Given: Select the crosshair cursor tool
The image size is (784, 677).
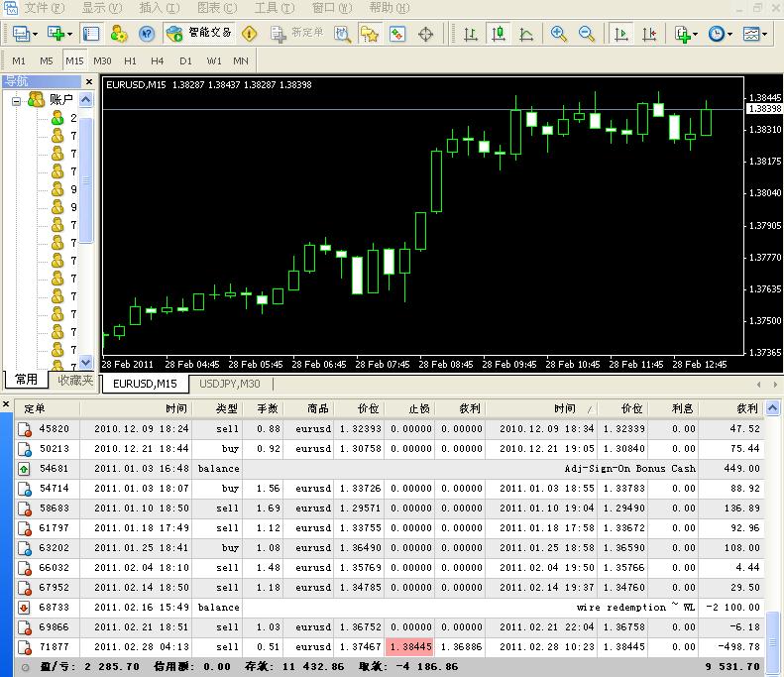Looking at the screenshot, I should tap(426, 34).
